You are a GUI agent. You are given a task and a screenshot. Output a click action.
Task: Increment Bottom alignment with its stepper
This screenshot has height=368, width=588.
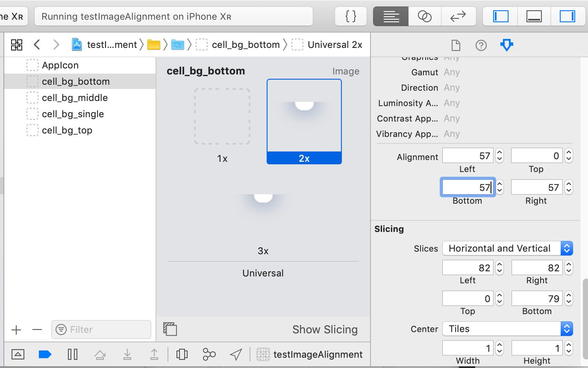[x=499, y=184]
